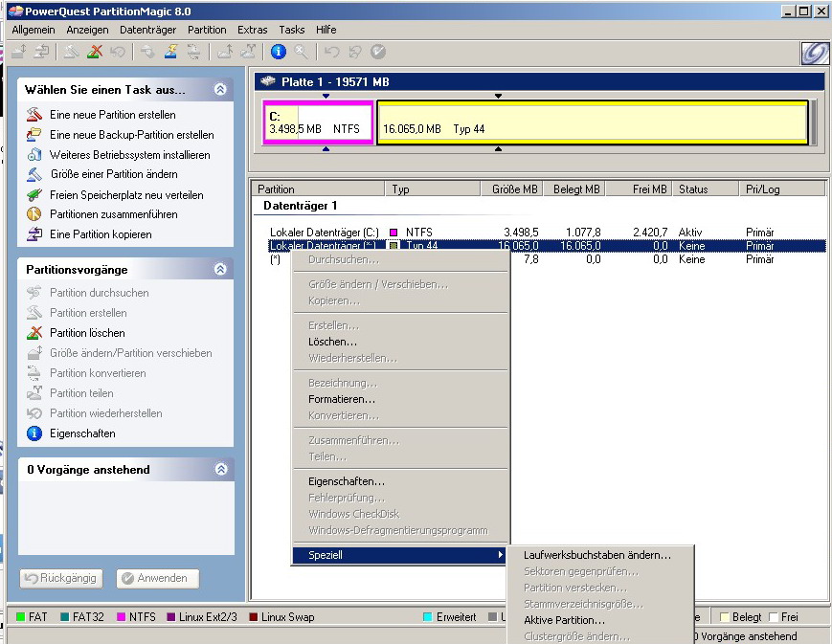Click the label partition toolbar icon
832x644 pixels.
click(x=147, y=52)
